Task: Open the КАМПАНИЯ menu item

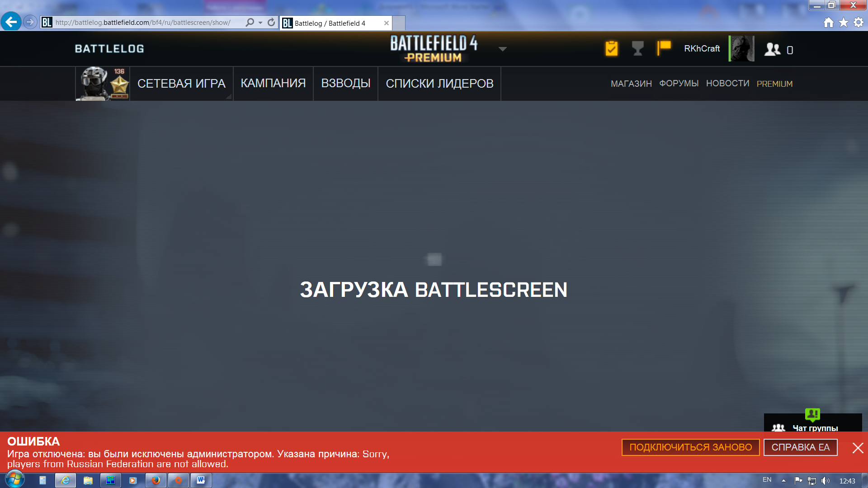Action: (x=273, y=84)
